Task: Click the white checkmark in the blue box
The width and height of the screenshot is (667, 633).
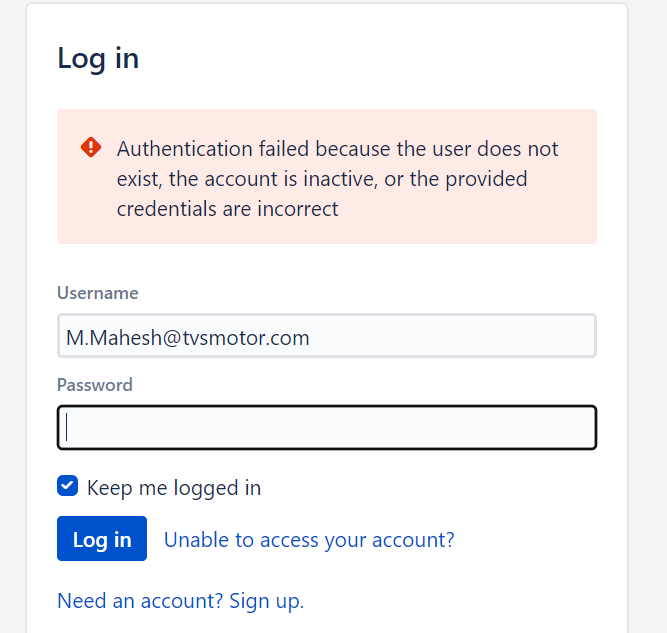Action: (67, 485)
